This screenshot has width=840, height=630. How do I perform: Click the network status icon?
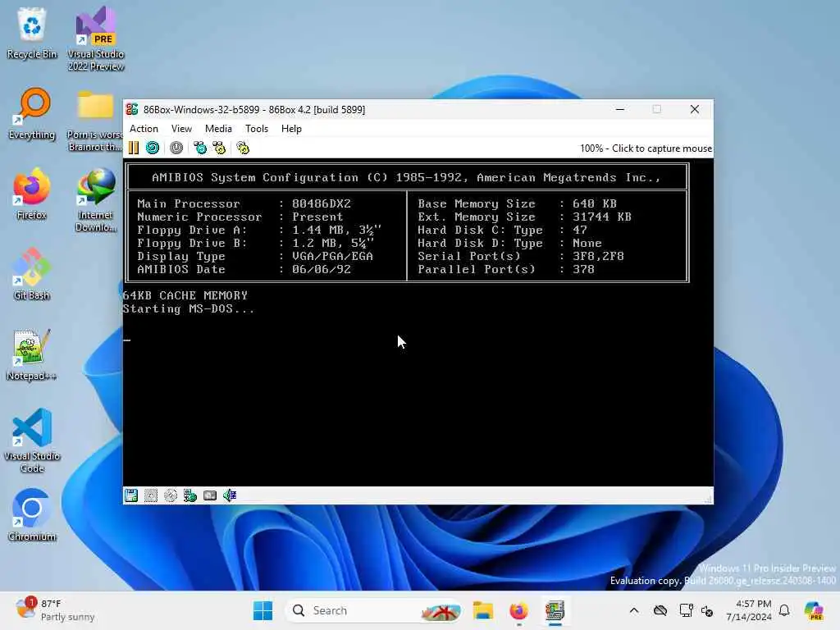point(190,495)
